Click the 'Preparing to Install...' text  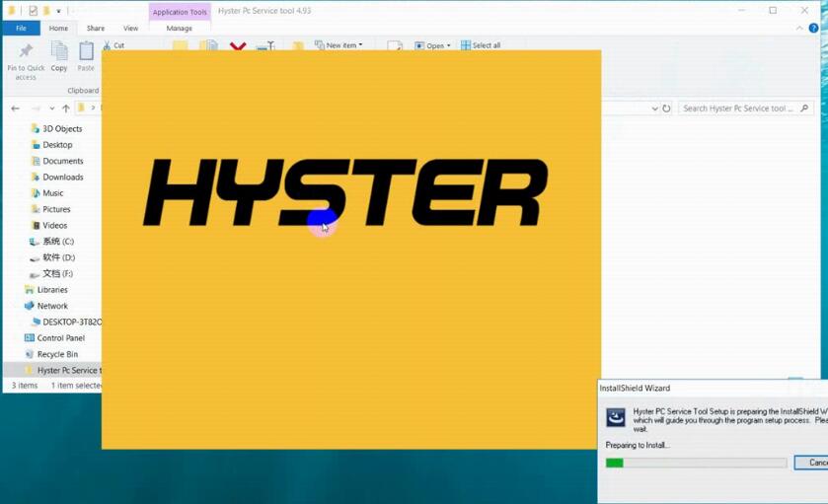(638, 446)
